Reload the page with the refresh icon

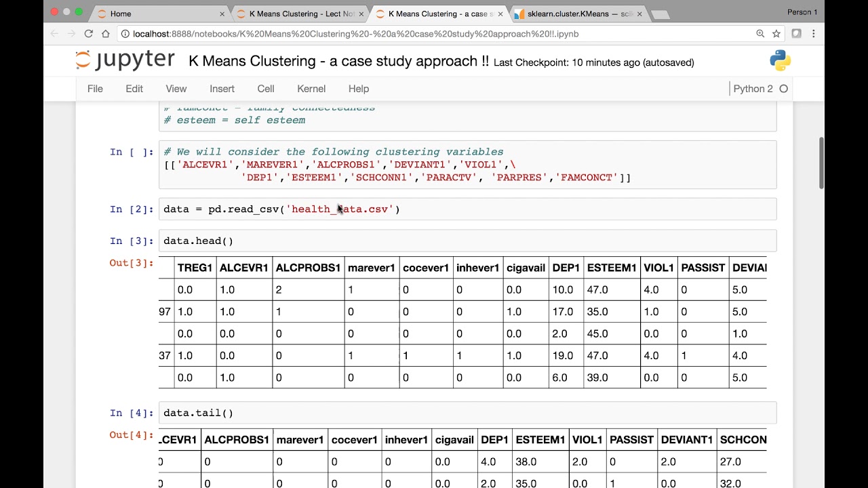(88, 33)
